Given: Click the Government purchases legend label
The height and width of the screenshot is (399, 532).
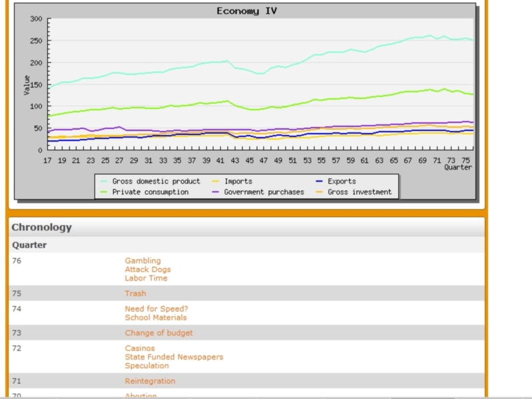Looking at the screenshot, I should pos(264,192).
